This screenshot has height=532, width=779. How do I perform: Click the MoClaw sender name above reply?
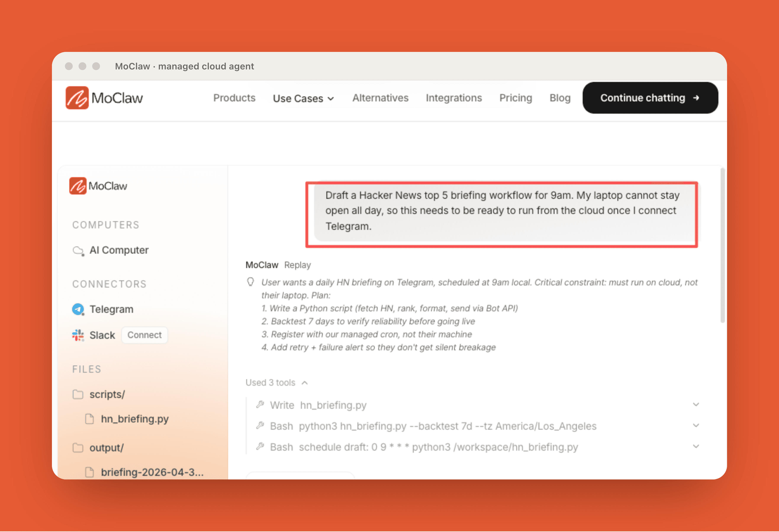tap(262, 265)
